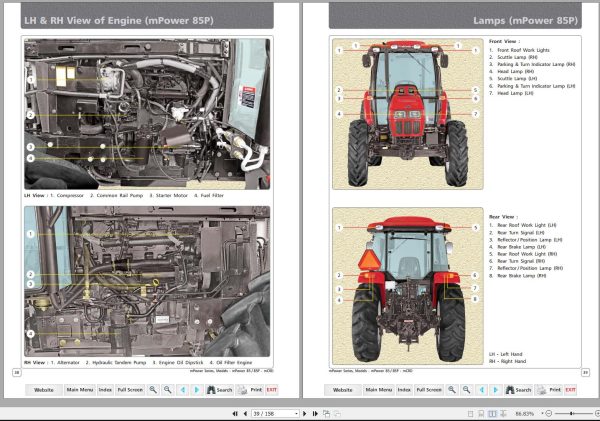Open the page number dropdown arrow
600x421 pixels.
coord(297,413)
